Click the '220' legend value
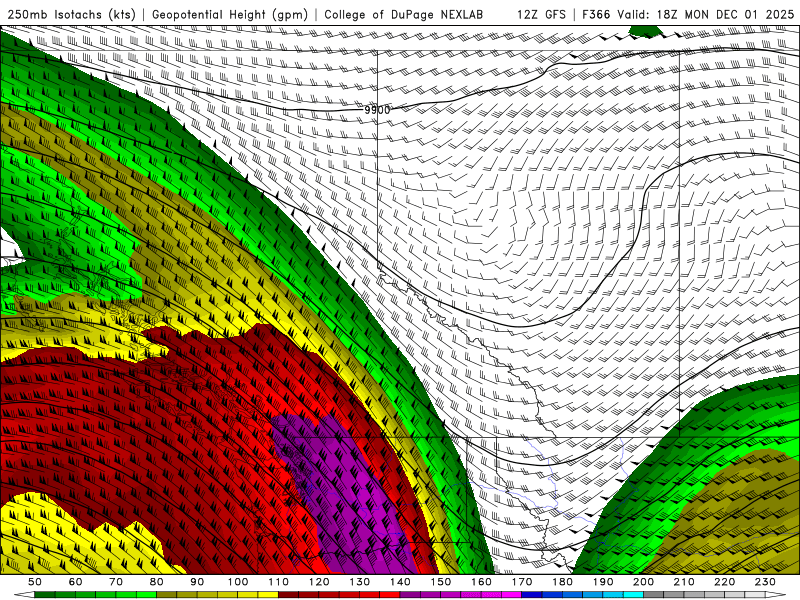Image resolution: width=800 pixels, height=600 pixels. click(x=725, y=582)
